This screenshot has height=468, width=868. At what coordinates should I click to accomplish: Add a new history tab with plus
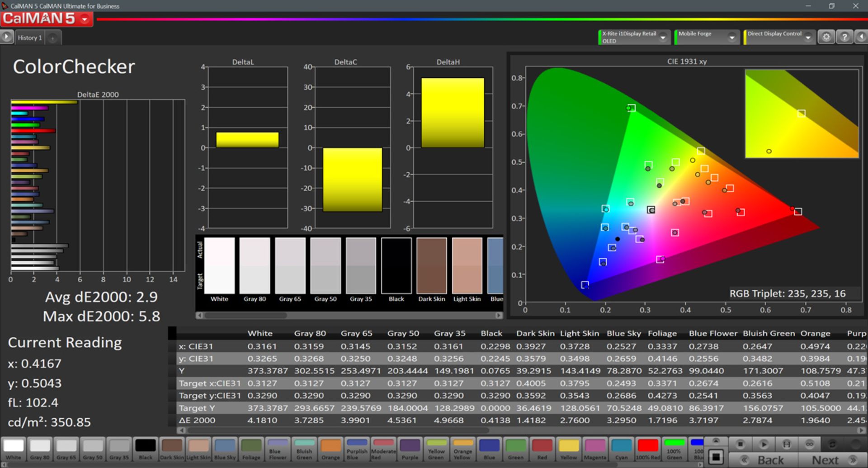tap(52, 38)
